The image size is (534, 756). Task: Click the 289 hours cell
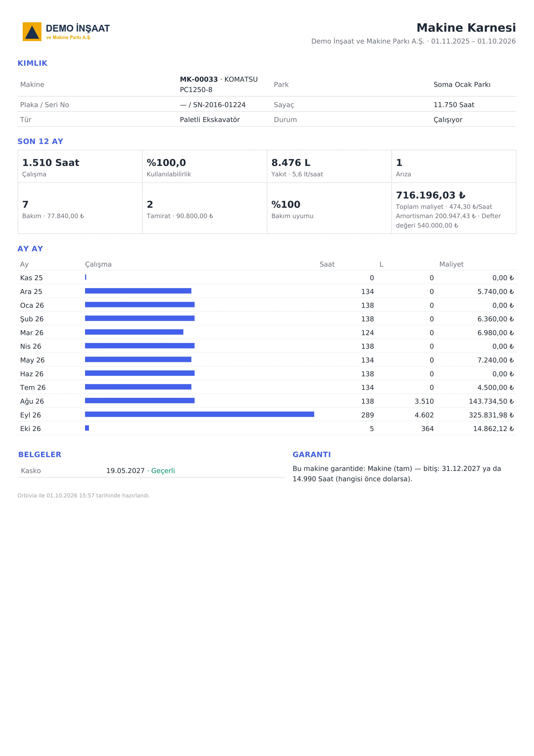(368, 415)
